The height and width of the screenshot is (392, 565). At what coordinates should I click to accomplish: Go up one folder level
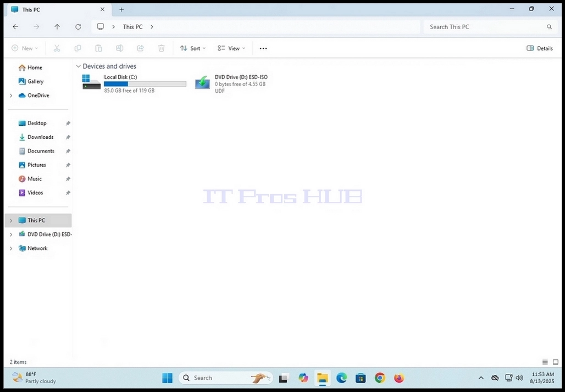click(x=57, y=27)
